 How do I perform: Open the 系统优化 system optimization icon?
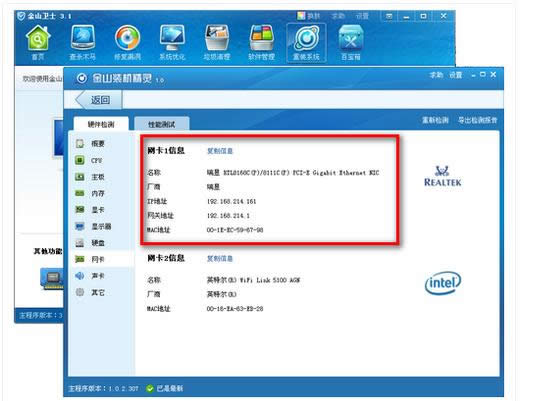pyautogui.click(x=172, y=43)
